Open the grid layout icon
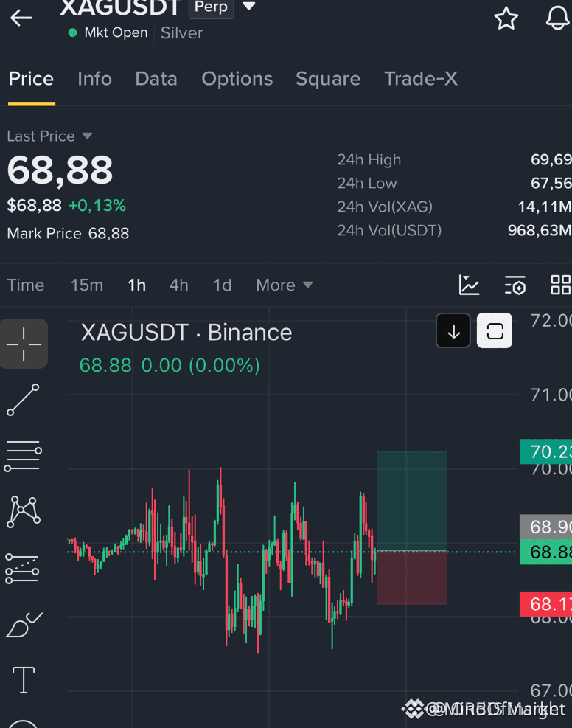Viewport: 572px width, 728px height. click(x=560, y=285)
